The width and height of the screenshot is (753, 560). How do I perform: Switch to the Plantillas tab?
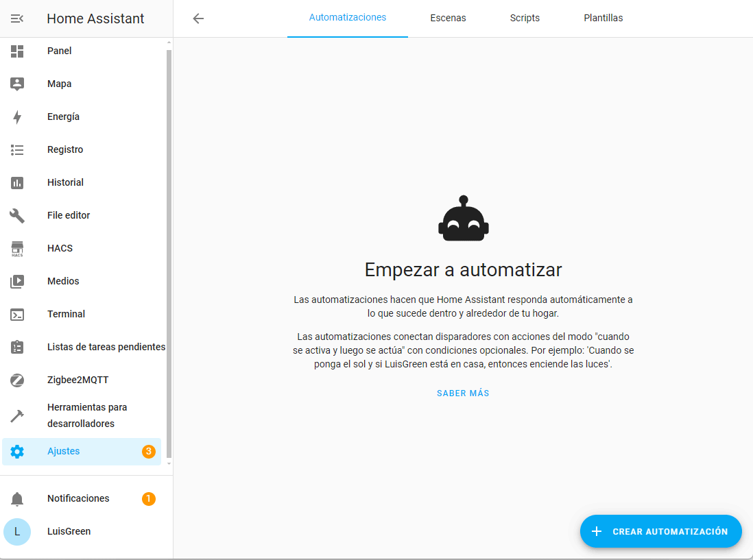[603, 19]
